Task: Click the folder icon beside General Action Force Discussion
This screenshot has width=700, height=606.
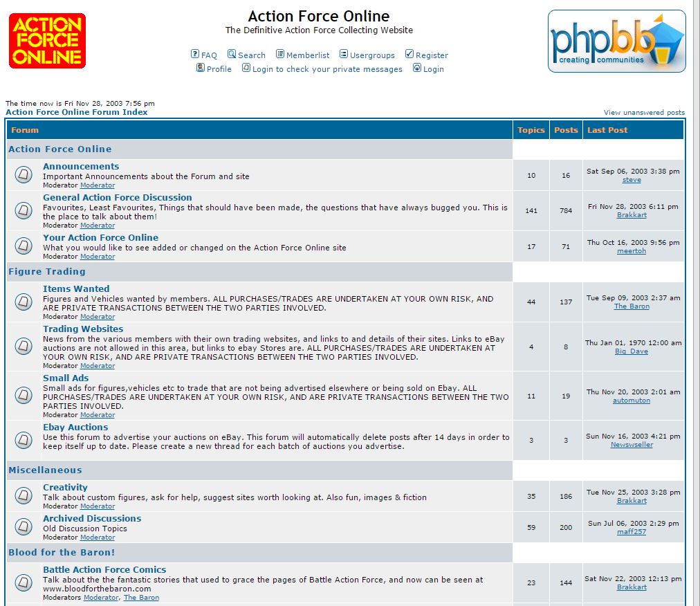Action: (x=24, y=210)
